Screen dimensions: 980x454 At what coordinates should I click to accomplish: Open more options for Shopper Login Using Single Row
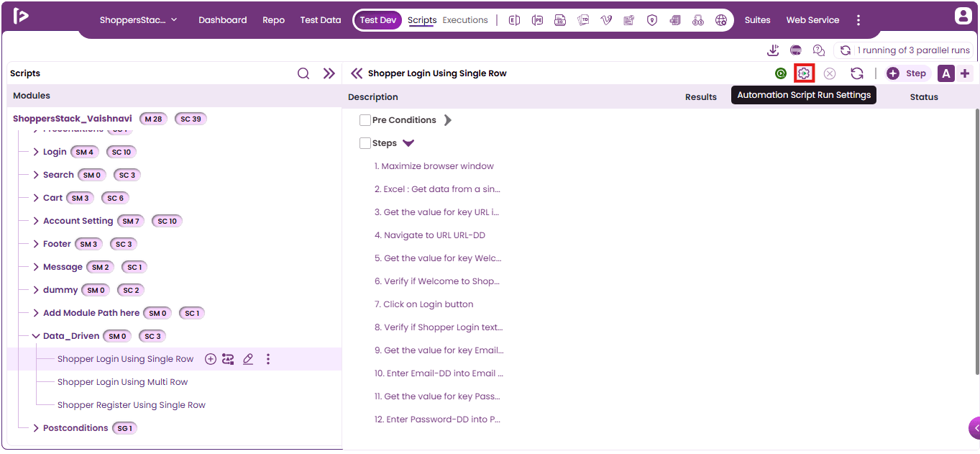click(268, 359)
